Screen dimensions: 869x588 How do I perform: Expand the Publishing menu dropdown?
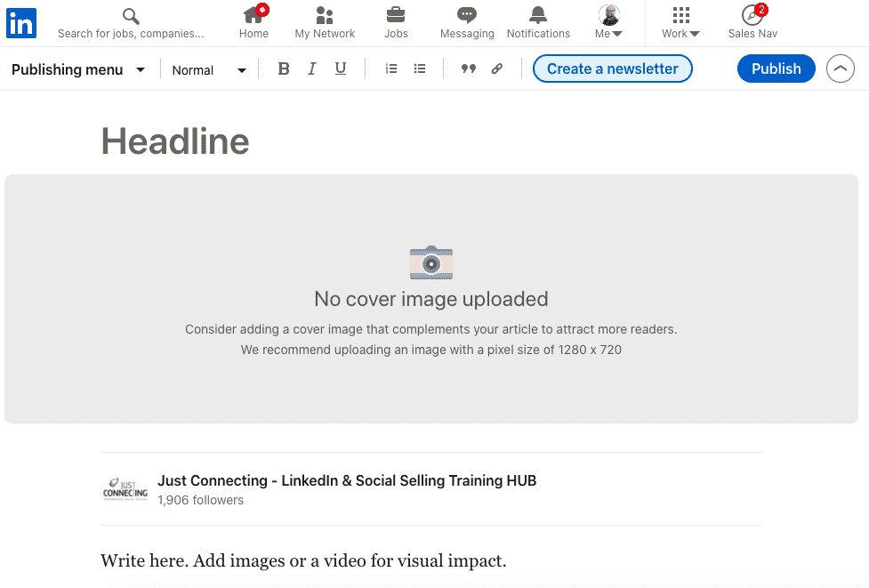pyautogui.click(x=78, y=69)
